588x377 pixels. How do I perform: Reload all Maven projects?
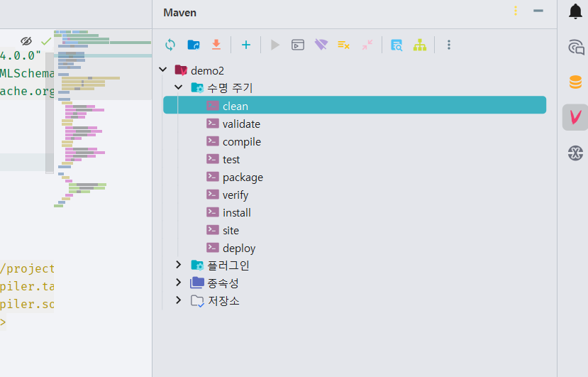coord(170,45)
